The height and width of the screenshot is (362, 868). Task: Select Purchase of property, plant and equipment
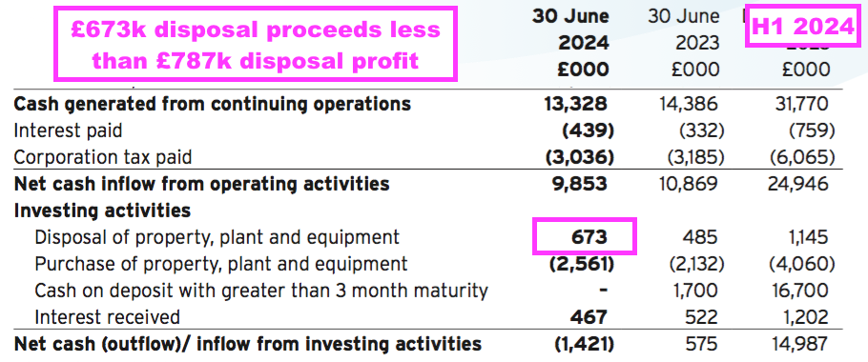221,264
